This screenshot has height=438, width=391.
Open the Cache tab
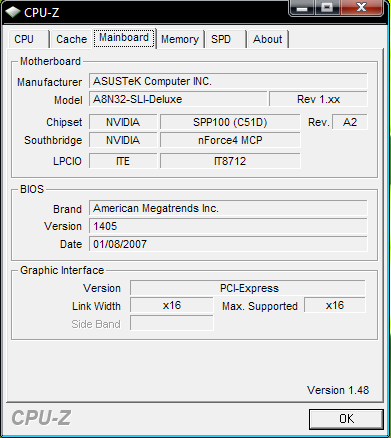point(71,39)
